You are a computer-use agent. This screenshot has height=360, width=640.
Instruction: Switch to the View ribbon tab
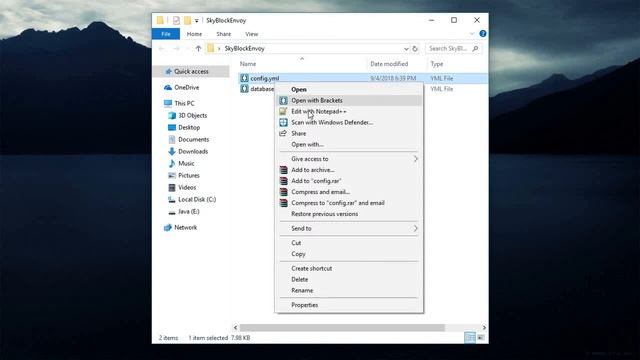tap(251, 34)
